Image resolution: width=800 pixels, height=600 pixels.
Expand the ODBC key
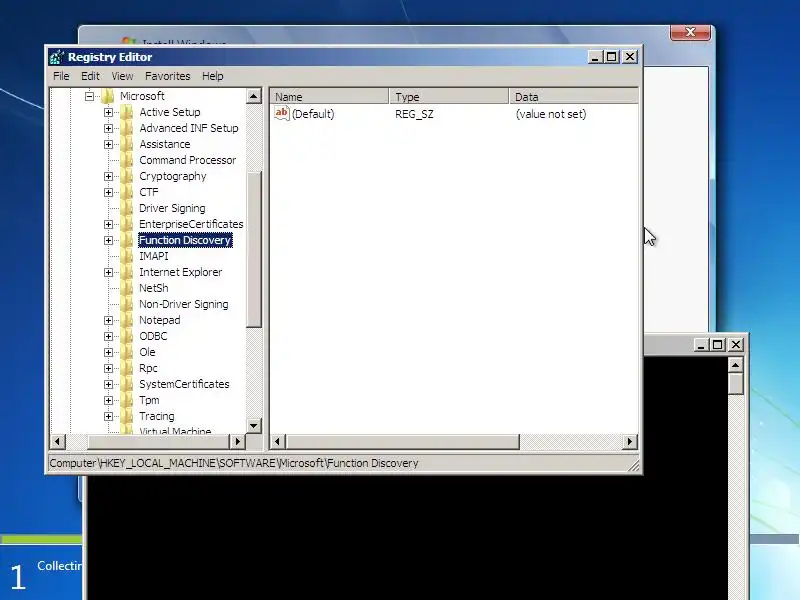(108, 336)
